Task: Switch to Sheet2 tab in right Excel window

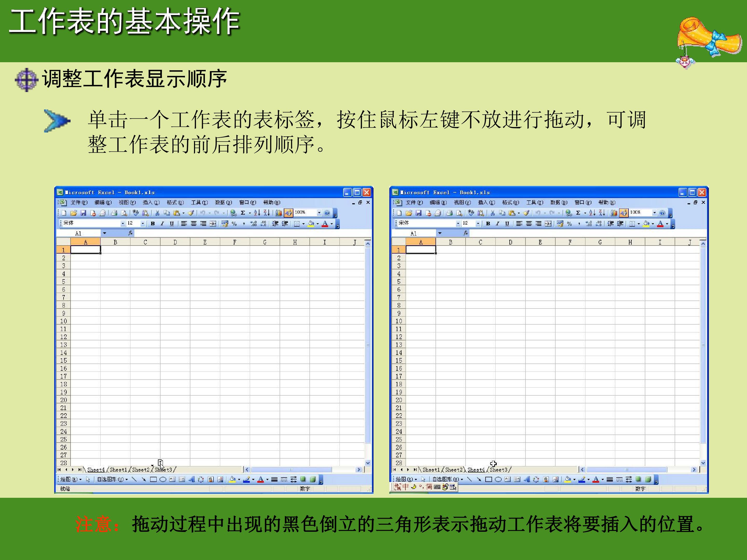Action: [454, 470]
